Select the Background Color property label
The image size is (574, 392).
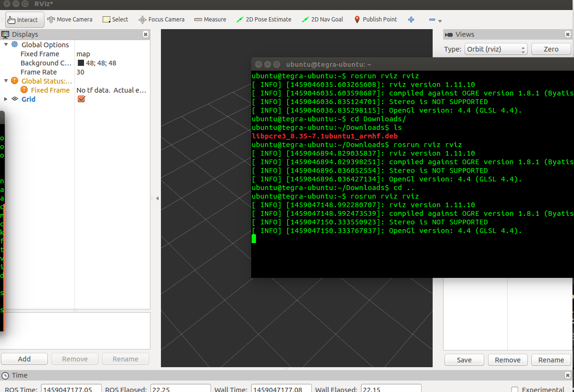46,63
